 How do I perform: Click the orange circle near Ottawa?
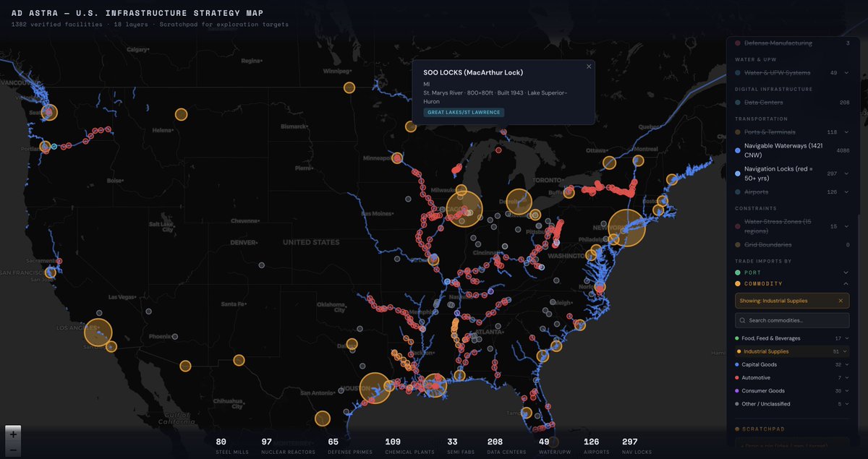tap(609, 163)
